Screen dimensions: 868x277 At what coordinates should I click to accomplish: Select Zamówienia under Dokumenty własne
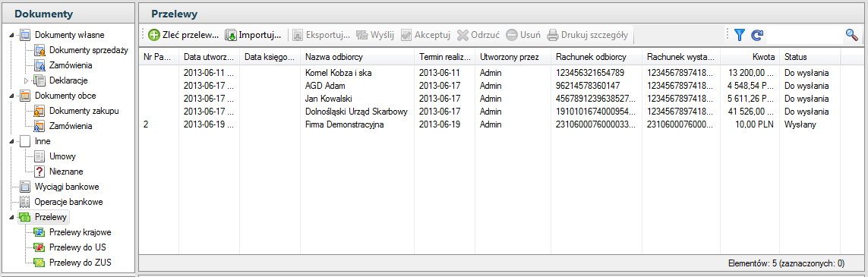tap(71, 65)
